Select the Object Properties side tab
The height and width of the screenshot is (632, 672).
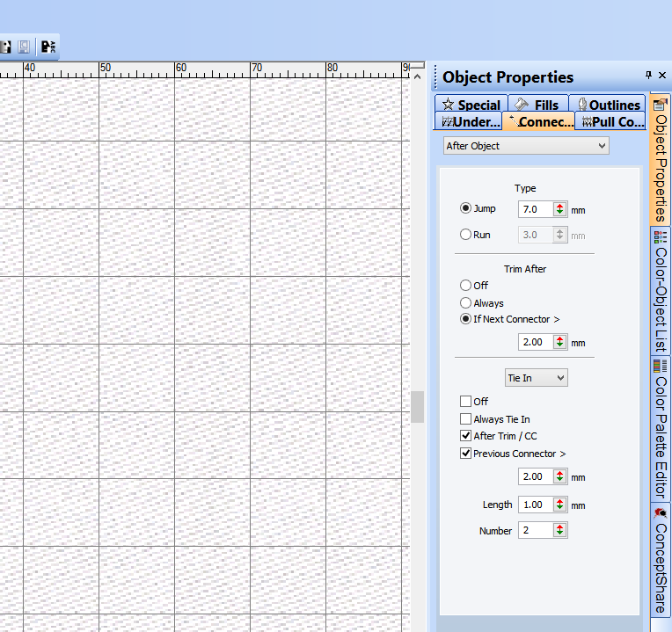661,159
